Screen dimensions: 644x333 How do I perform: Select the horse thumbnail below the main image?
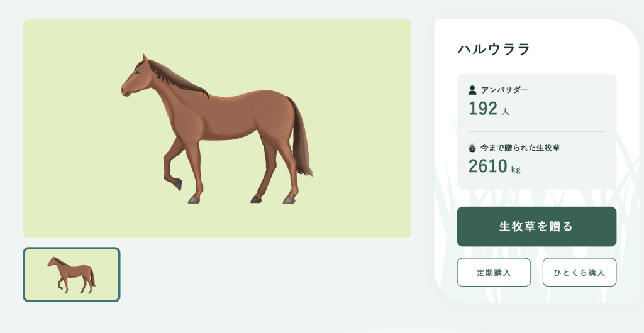pyautogui.click(x=72, y=275)
